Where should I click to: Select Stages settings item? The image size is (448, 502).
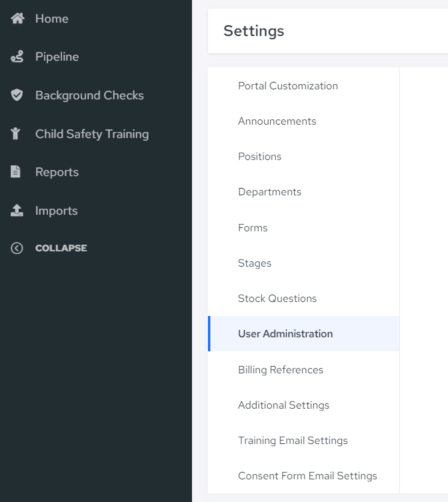tap(303, 263)
